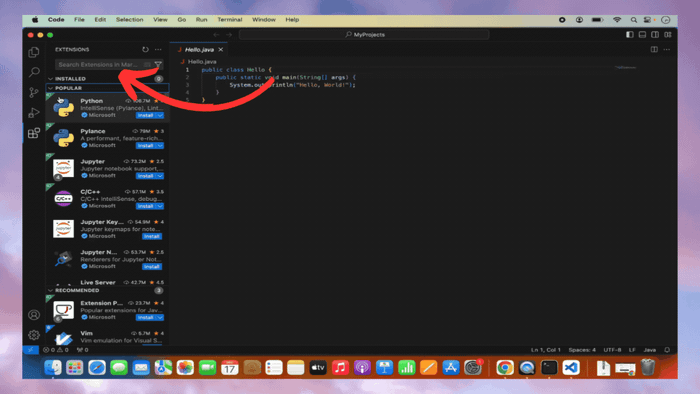700x394 pixels.
Task: Go back with the navigation arrow
Action: point(217,35)
